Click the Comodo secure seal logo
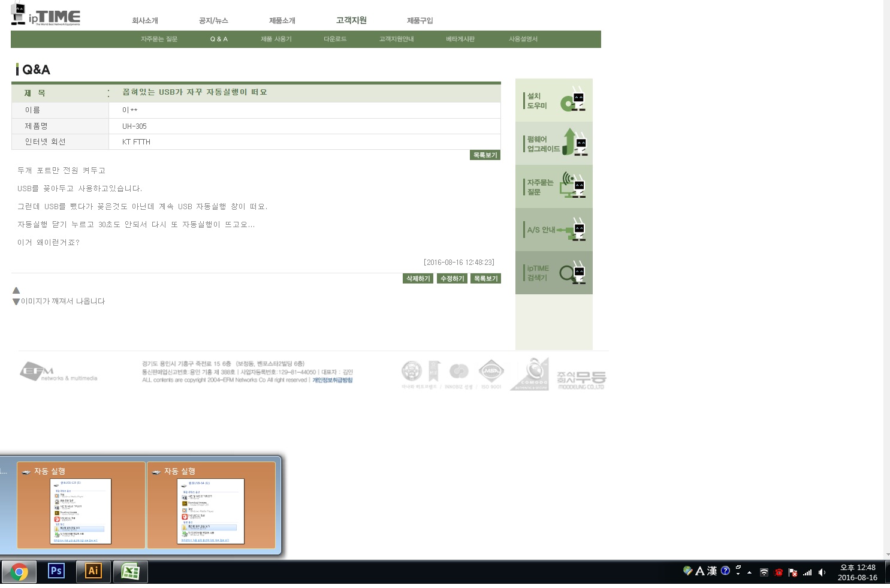This screenshot has width=890, height=588. [x=530, y=374]
